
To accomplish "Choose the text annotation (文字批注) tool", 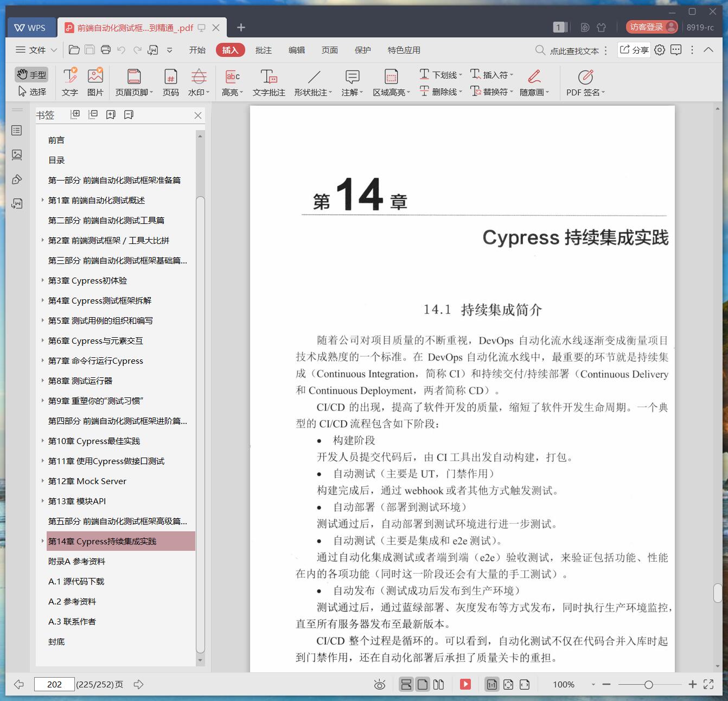I will click(269, 82).
